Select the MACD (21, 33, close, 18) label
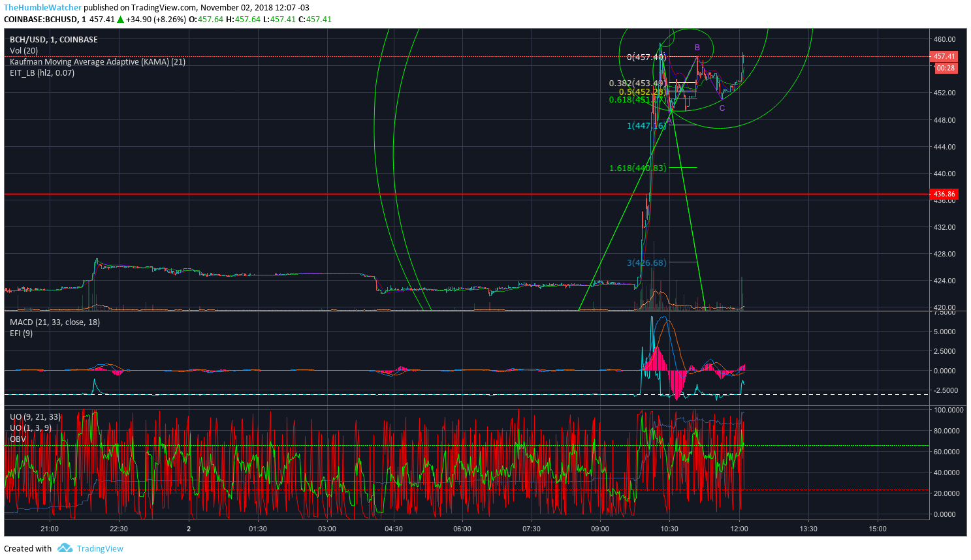The height and width of the screenshot is (560, 971). [55, 322]
